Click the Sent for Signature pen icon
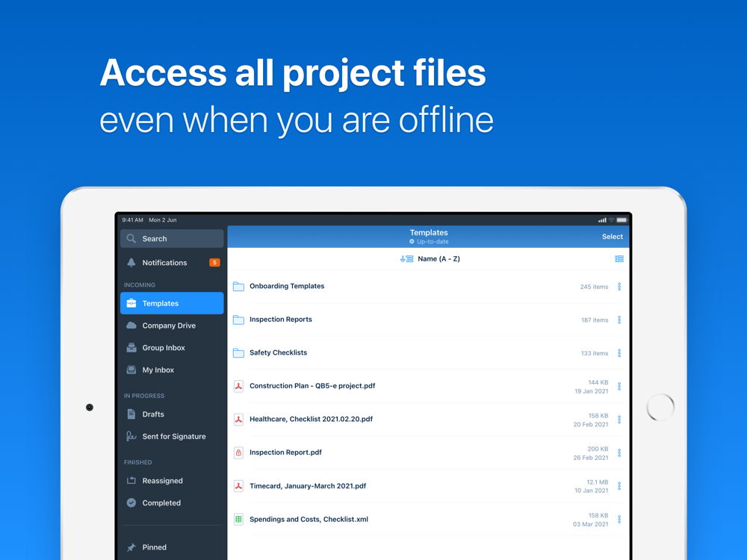The width and height of the screenshot is (747, 560). [x=131, y=436]
